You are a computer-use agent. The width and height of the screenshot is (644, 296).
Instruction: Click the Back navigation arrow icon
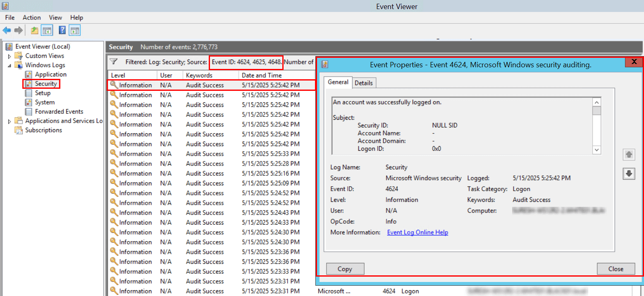pyautogui.click(x=6, y=30)
